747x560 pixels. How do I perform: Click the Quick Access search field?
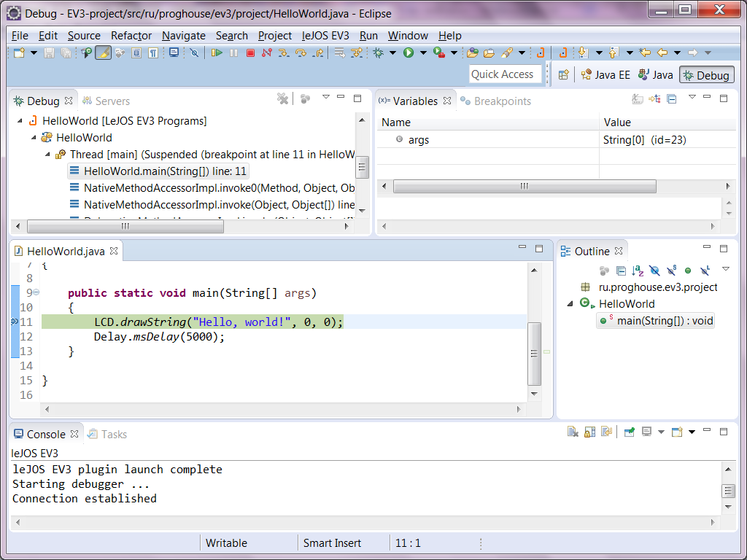506,75
